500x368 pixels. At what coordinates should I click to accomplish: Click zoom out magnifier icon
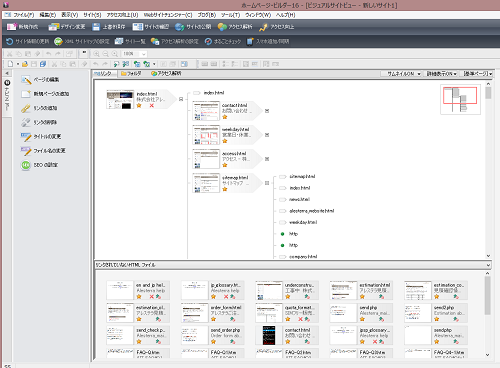pyautogui.click(x=106, y=54)
